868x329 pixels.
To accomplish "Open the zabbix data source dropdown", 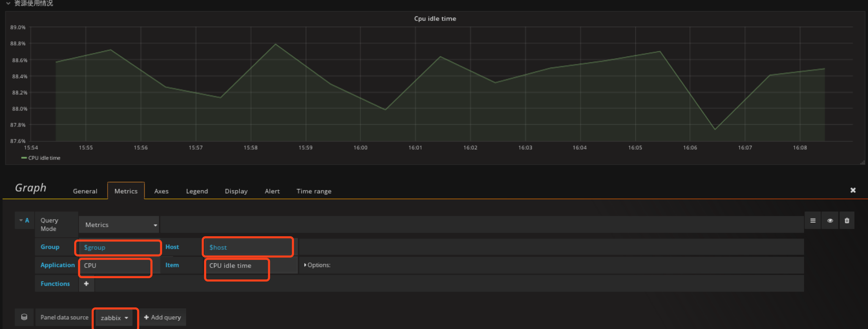I will coord(114,318).
